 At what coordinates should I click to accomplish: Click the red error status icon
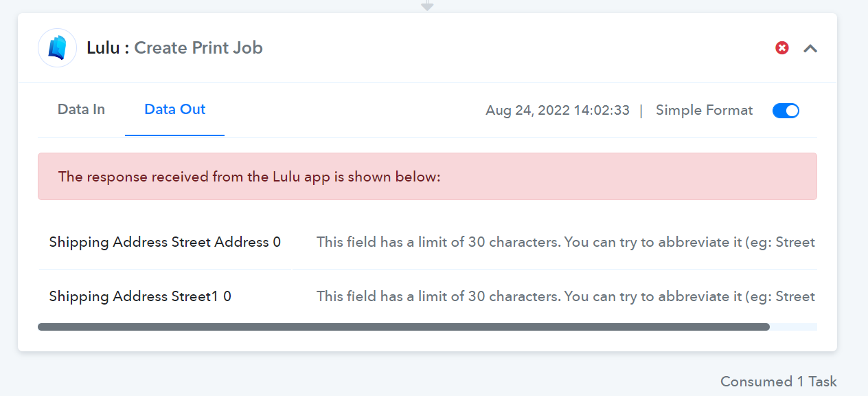pos(782,48)
